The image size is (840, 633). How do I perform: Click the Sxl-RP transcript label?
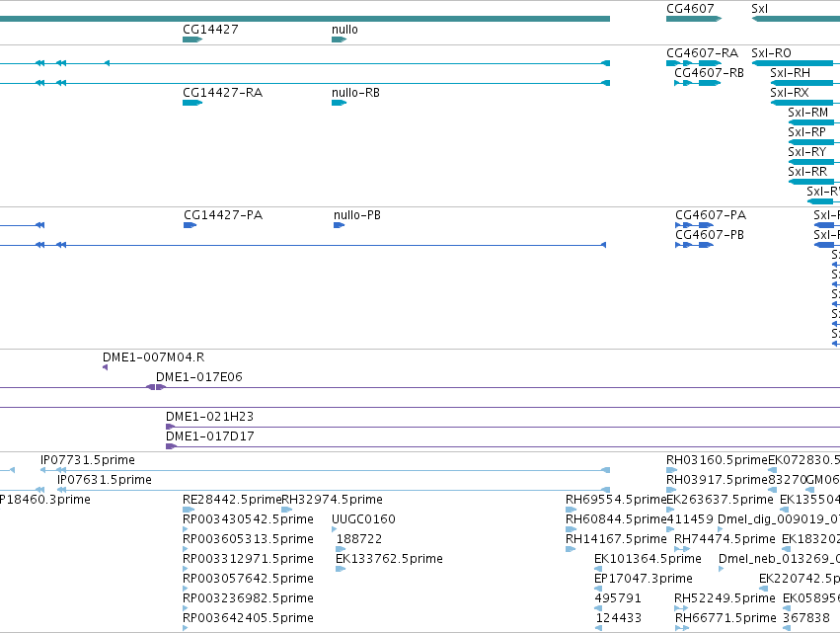806,132
